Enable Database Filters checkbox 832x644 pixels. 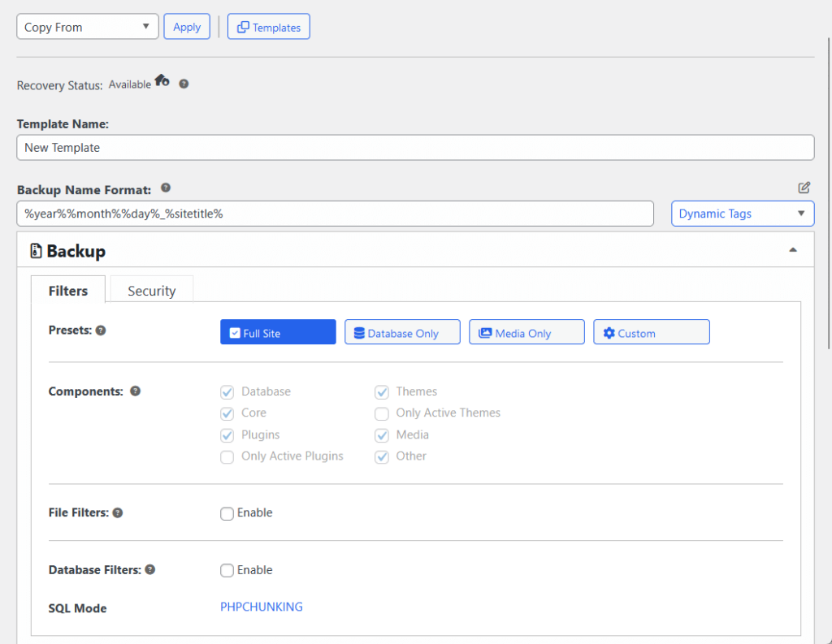tap(227, 570)
